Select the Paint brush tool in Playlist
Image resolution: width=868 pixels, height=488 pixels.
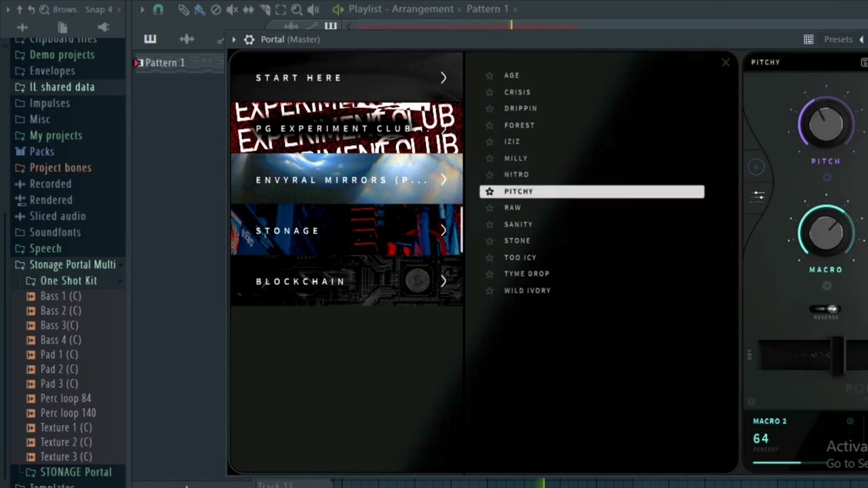pyautogui.click(x=199, y=9)
